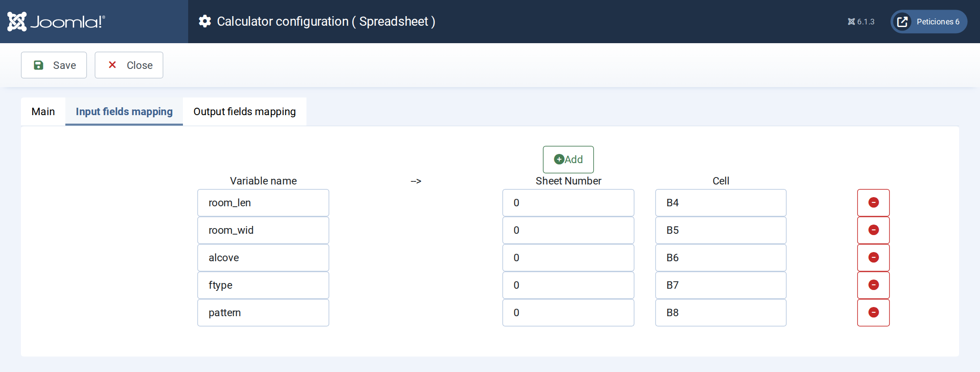The width and height of the screenshot is (980, 372).
Task: Click the B6 cell field
Action: (721, 258)
